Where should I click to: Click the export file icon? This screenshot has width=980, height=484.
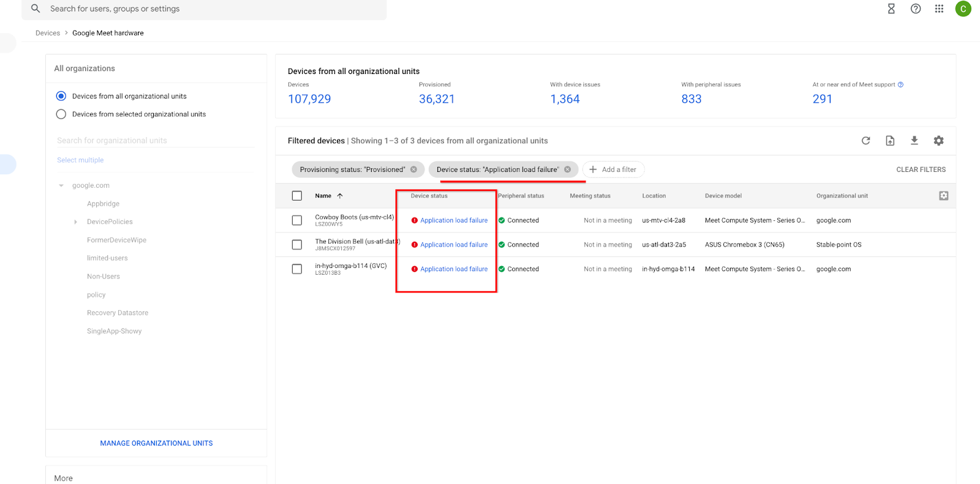[890, 141]
